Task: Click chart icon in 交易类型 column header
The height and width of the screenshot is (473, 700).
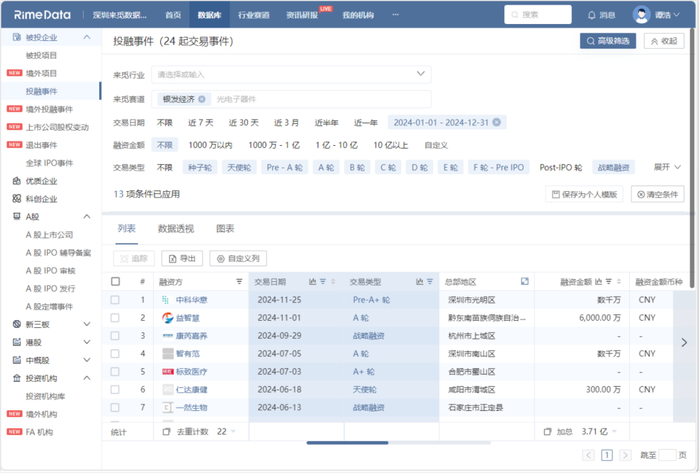Action: pyautogui.click(x=420, y=282)
